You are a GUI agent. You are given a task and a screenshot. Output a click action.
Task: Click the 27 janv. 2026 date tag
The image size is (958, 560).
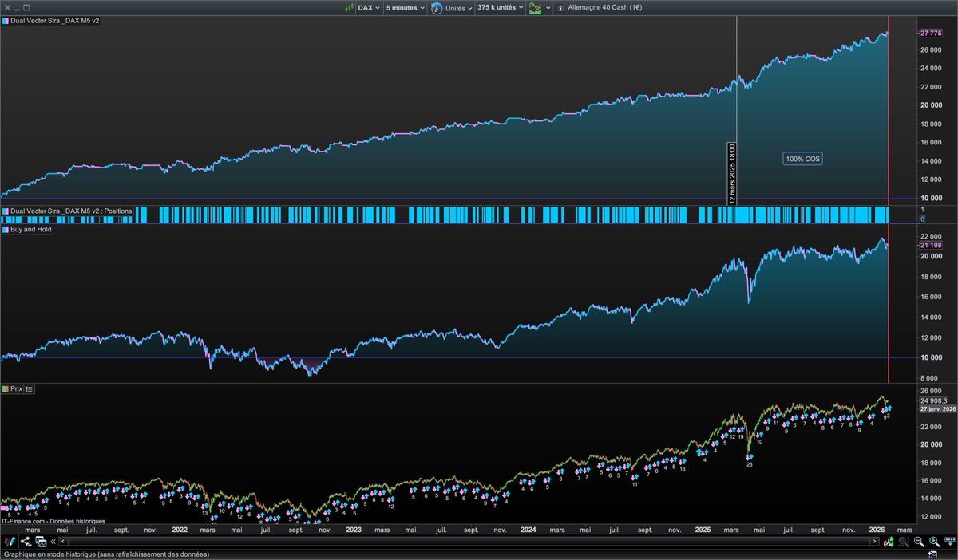pos(936,409)
